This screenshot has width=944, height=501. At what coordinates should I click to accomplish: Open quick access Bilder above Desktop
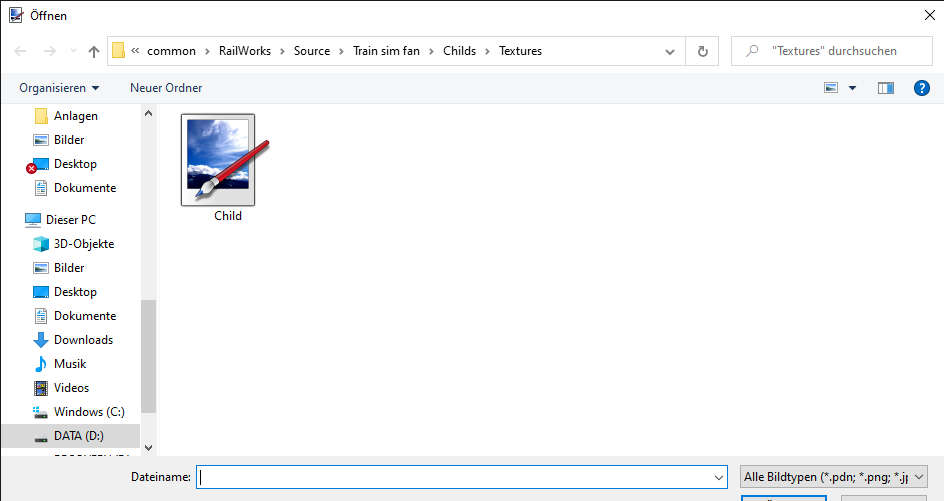coord(58,140)
